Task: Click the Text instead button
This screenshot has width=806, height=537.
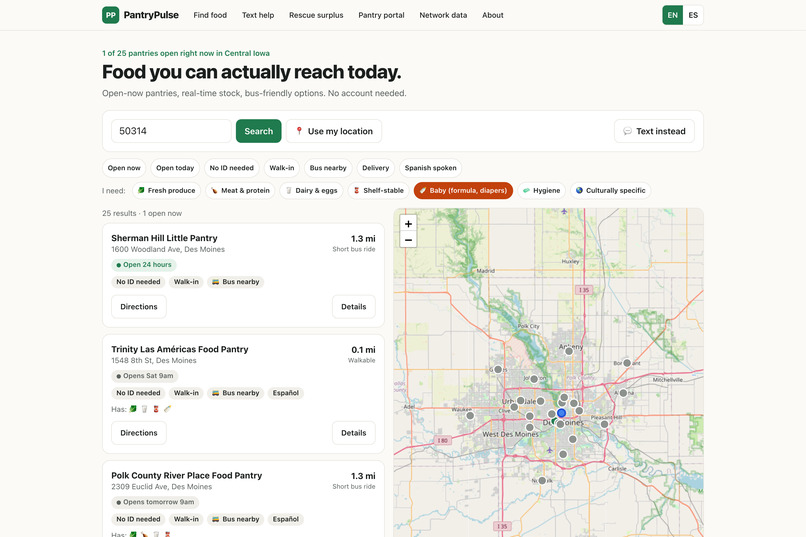Action: click(x=654, y=131)
